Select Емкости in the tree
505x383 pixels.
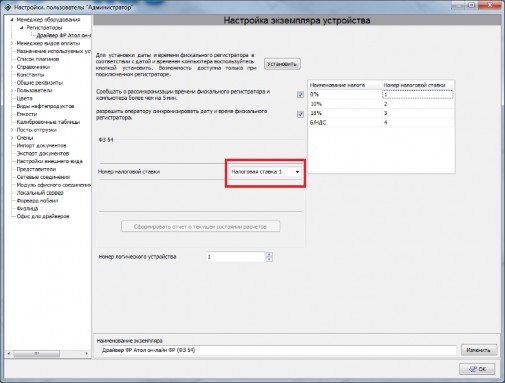click(x=27, y=114)
